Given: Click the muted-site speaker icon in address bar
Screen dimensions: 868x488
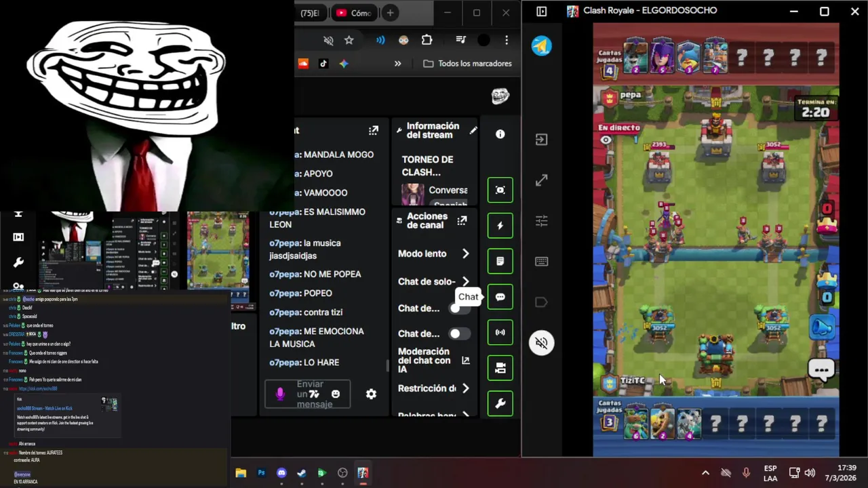Looking at the screenshot, I should [x=328, y=41].
